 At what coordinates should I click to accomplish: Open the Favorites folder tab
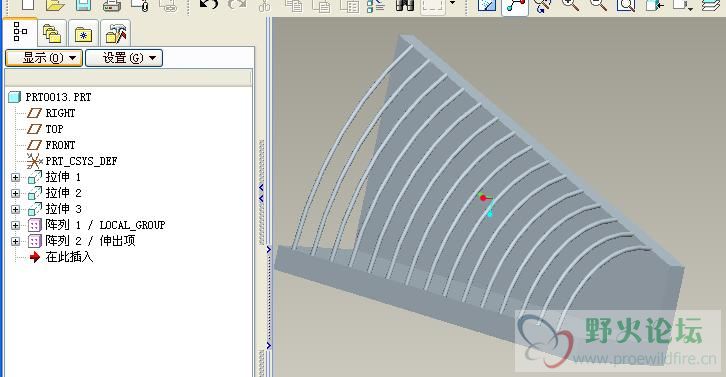83,33
